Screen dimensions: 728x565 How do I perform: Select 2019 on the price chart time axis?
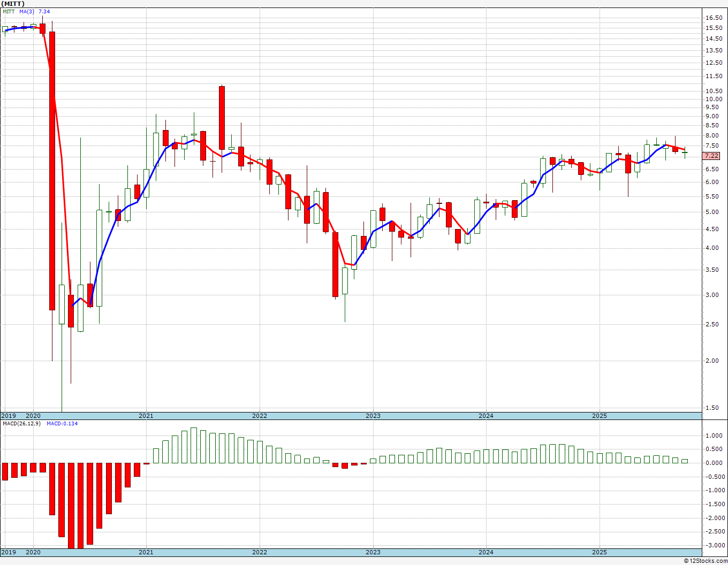(8, 416)
